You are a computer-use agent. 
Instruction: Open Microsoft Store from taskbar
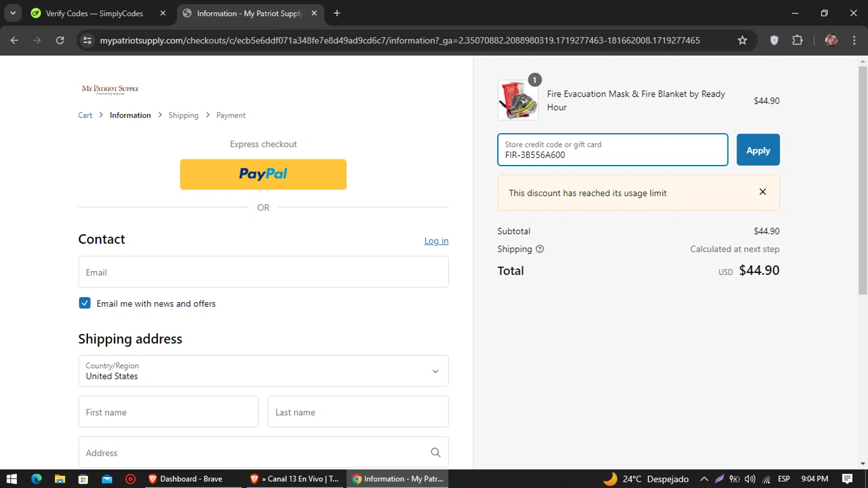[x=83, y=479]
